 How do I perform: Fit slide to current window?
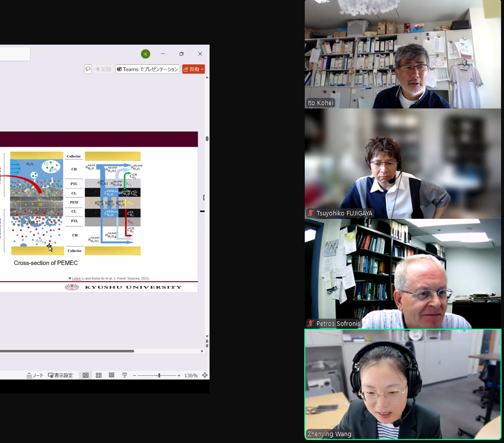205,375
